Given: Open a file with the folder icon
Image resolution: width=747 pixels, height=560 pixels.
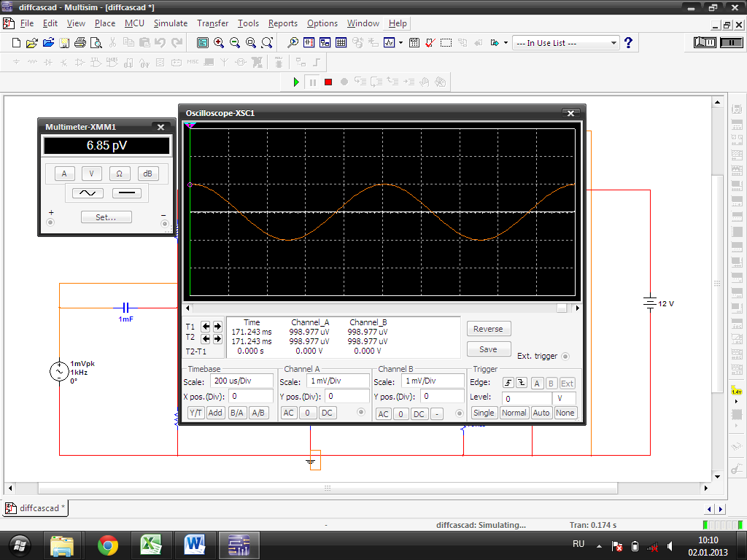Looking at the screenshot, I should [32, 43].
